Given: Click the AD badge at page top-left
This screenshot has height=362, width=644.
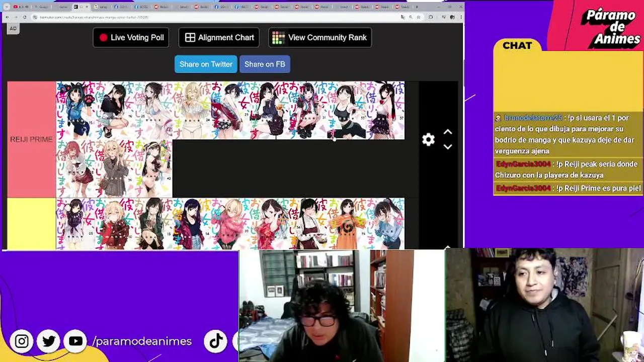Looking at the screenshot, I should [x=13, y=29].
